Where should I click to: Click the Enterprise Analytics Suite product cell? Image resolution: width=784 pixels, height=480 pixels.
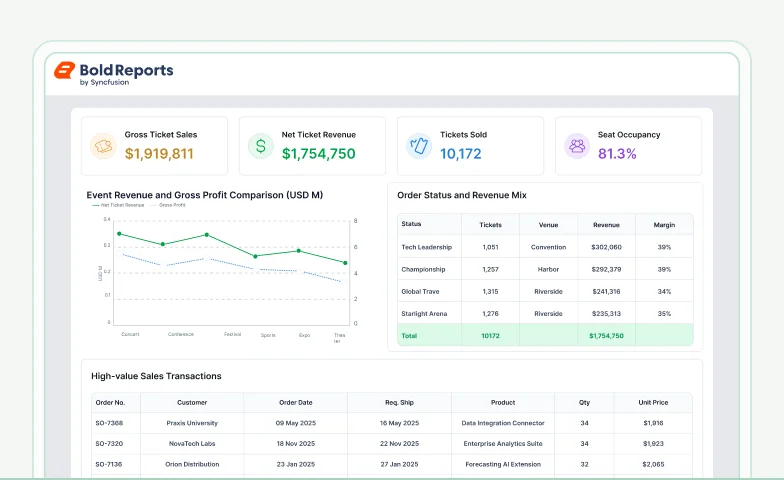click(503, 444)
